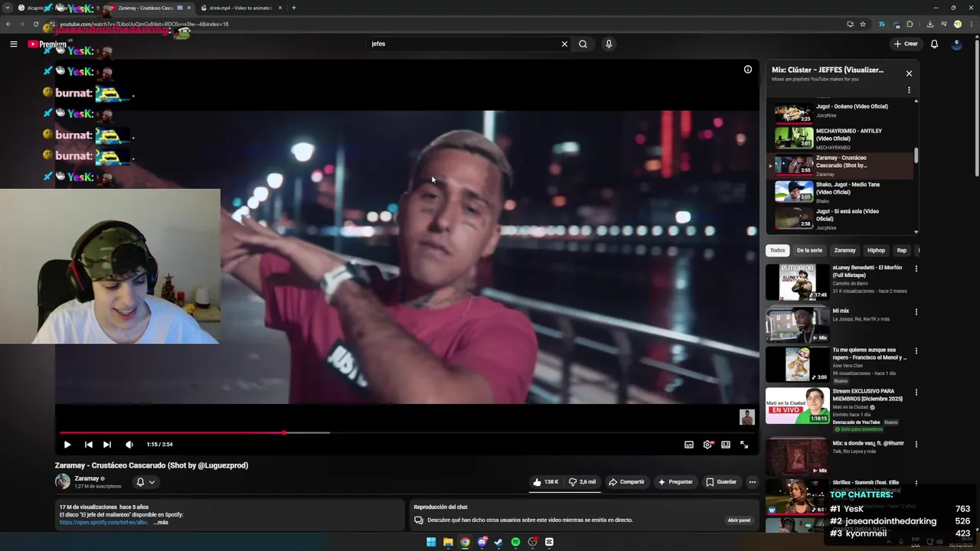Open the subscription notification bell dropdown

pos(145,481)
